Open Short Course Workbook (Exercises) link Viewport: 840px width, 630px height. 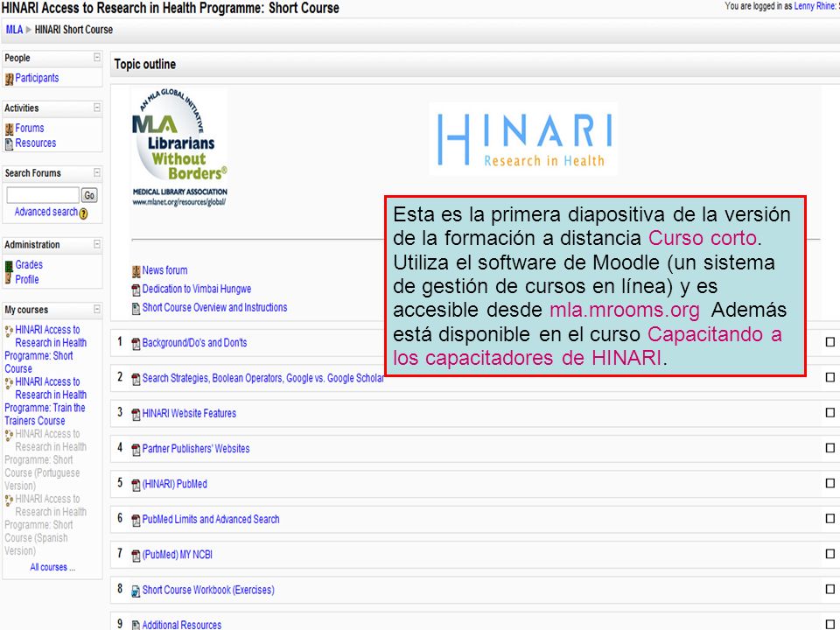[x=208, y=591]
